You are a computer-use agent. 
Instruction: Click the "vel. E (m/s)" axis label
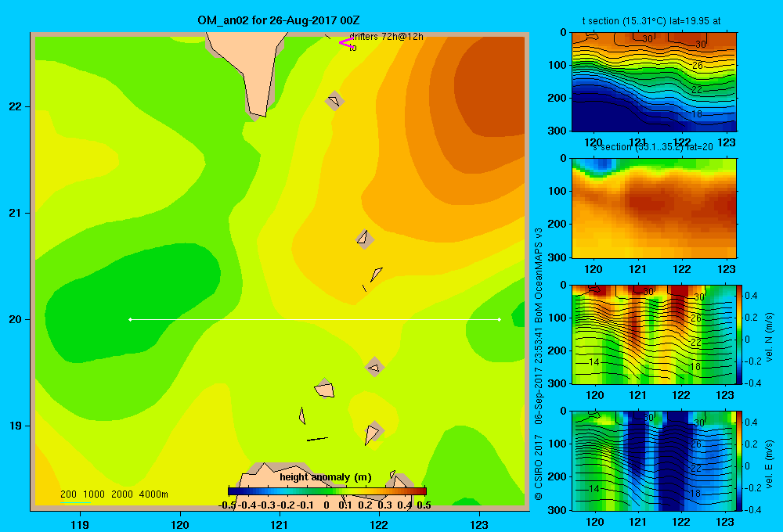769,462
